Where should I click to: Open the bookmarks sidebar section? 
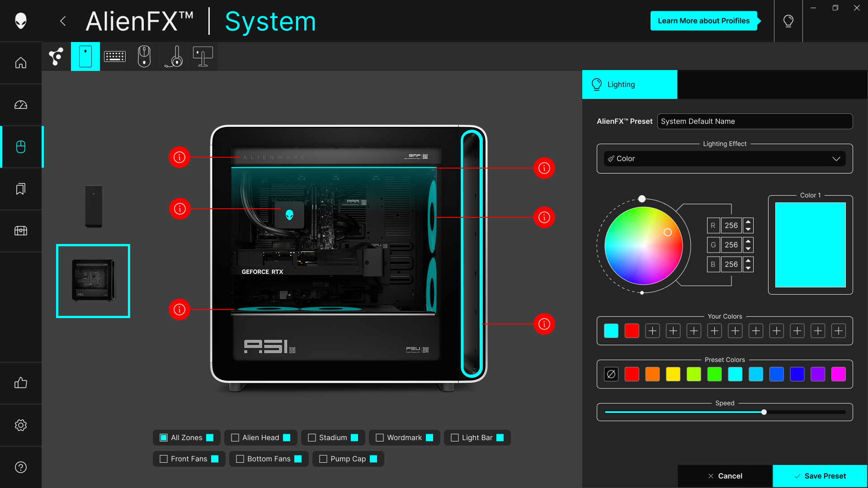[x=21, y=189]
